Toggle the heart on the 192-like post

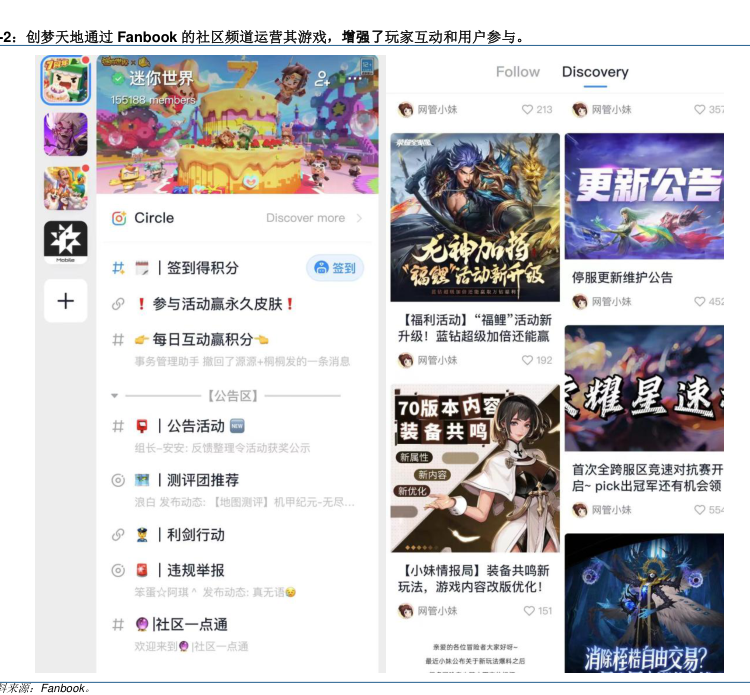528,360
